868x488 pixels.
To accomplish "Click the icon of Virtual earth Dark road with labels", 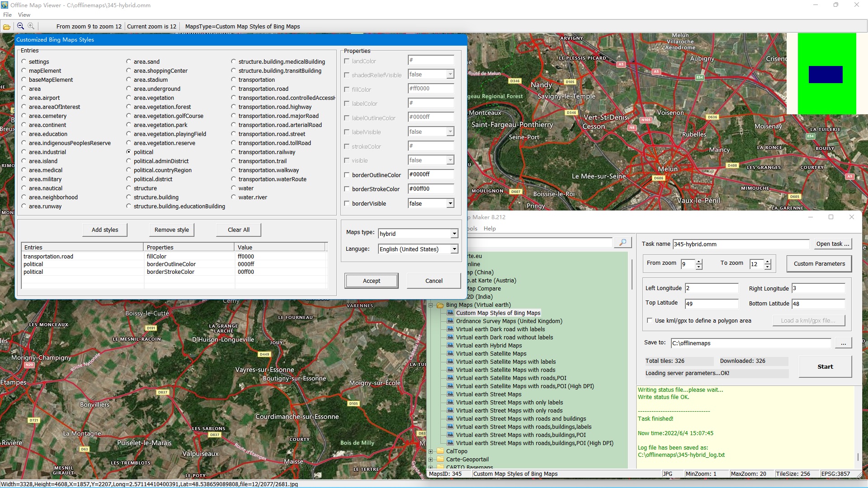I will (x=450, y=329).
